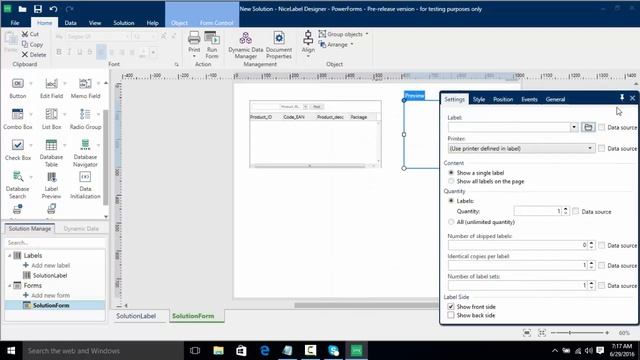This screenshot has width=640, height=360.
Task: Collapse the Labels tree node
Action: click(x=9, y=256)
